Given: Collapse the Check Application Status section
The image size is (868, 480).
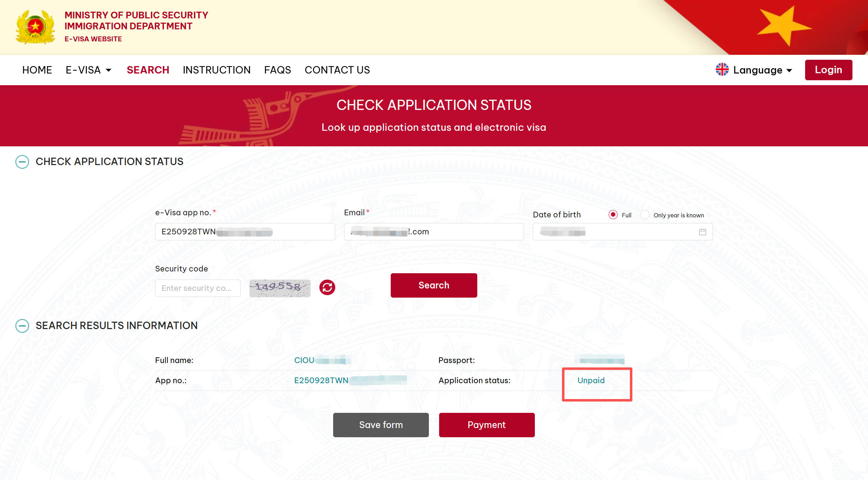Looking at the screenshot, I should point(22,162).
